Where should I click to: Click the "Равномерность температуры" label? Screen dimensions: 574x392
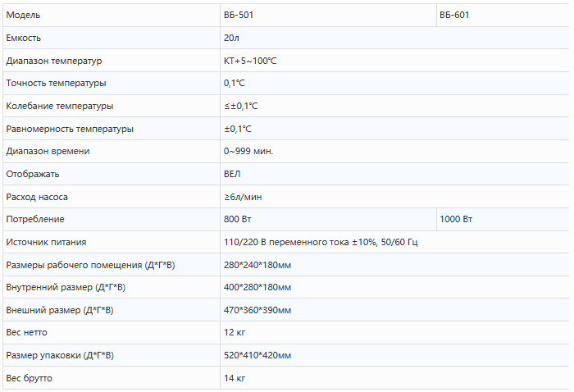(x=69, y=130)
